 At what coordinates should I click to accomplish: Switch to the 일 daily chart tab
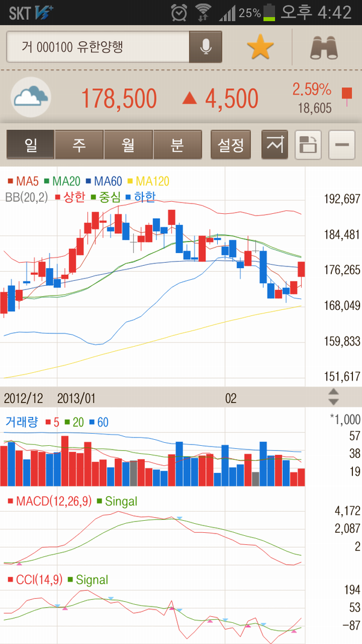pyautogui.click(x=30, y=144)
